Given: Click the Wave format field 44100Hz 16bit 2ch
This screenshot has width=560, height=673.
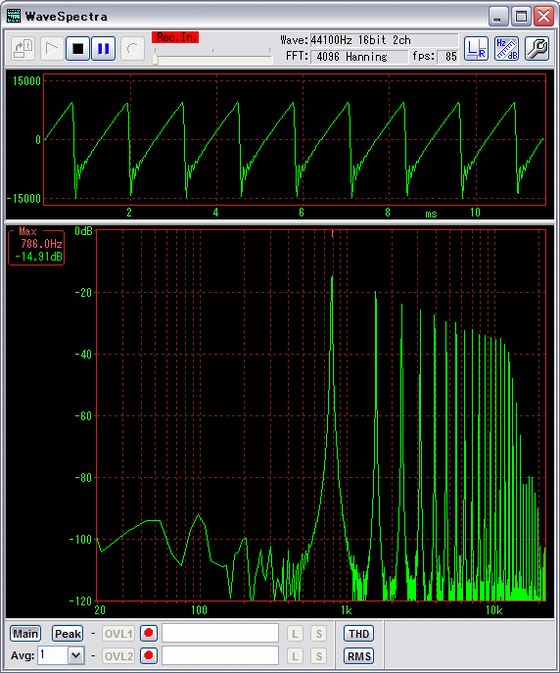Looking at the screenshot, I should coord(384,40).
